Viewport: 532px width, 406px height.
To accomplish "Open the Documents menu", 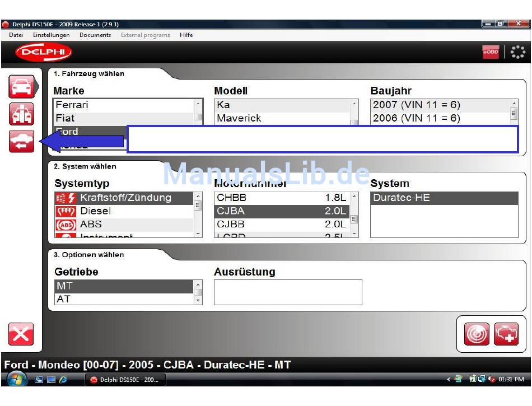I will pos(95,35).
